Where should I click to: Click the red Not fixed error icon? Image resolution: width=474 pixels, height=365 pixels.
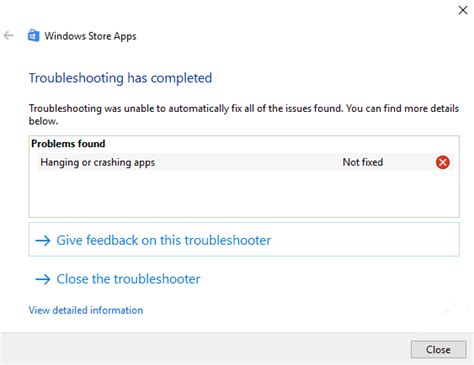443,162
